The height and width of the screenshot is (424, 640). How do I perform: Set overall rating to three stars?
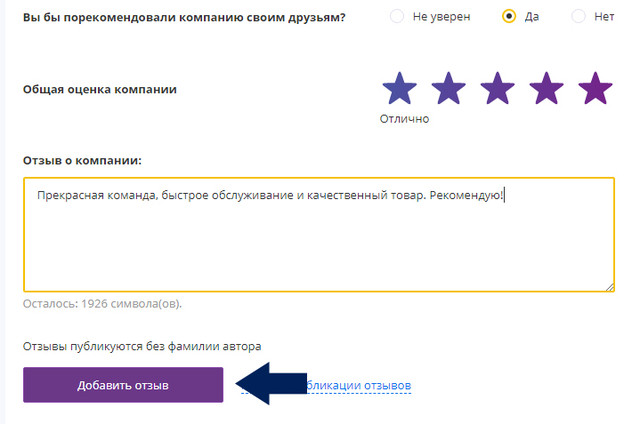pos(498,88)
